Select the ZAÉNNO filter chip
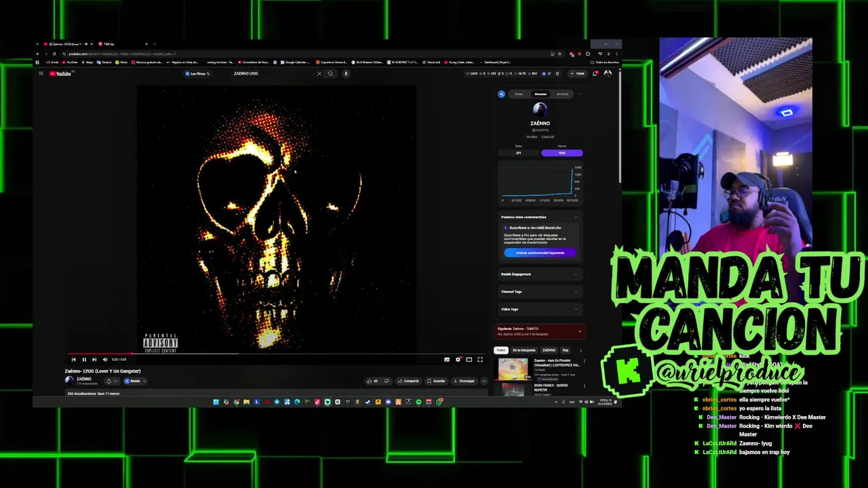This screenshot has width=868, height=488. (x=549, y=350)
